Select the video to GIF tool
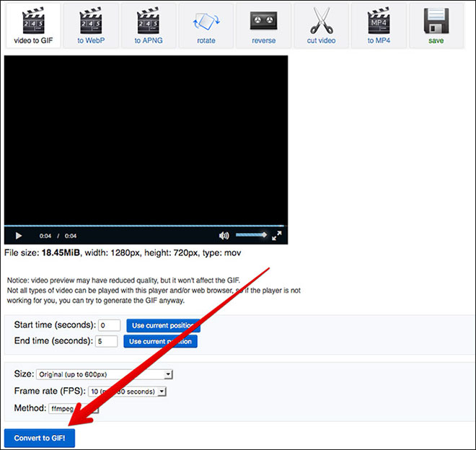 (32, 25)
